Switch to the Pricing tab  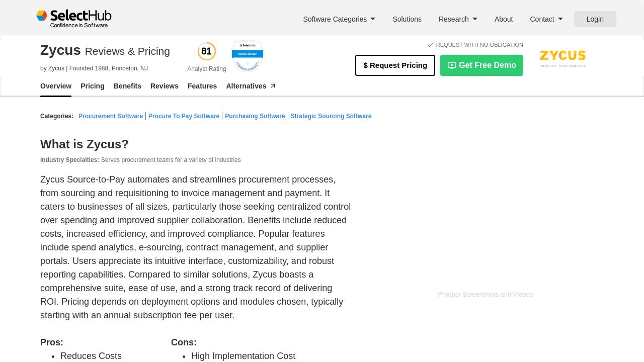tap(93, 86)
